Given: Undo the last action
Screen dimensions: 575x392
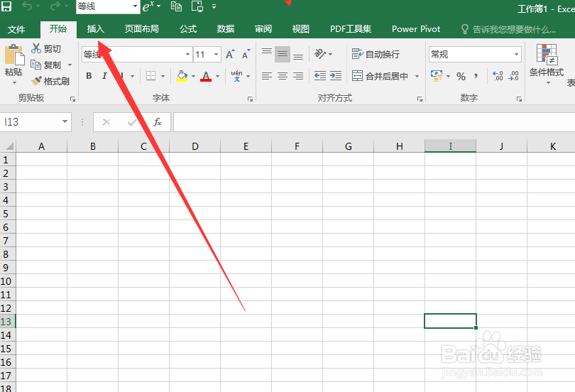Looking at the screenshot, I should coord(27,6).
